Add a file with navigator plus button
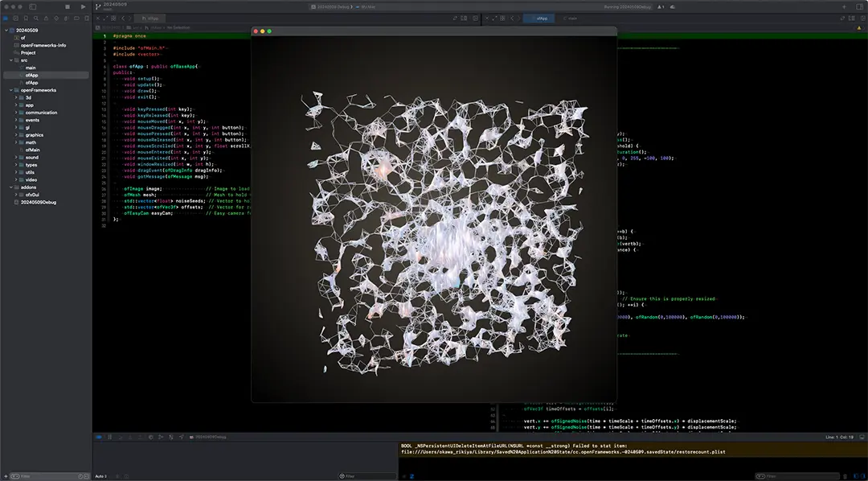The image size is (868, 481). [6, 476]
